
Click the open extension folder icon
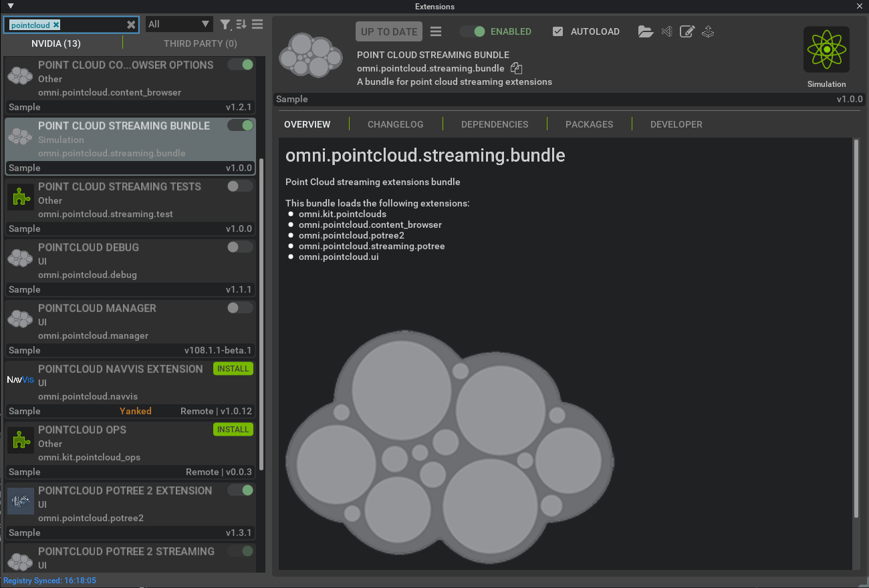pos(645,31)
